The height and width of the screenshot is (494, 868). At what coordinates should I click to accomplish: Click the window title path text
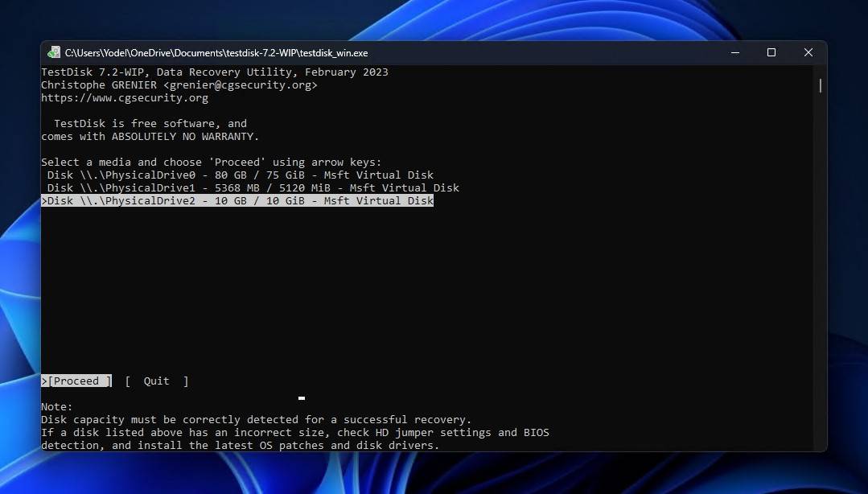216,53
